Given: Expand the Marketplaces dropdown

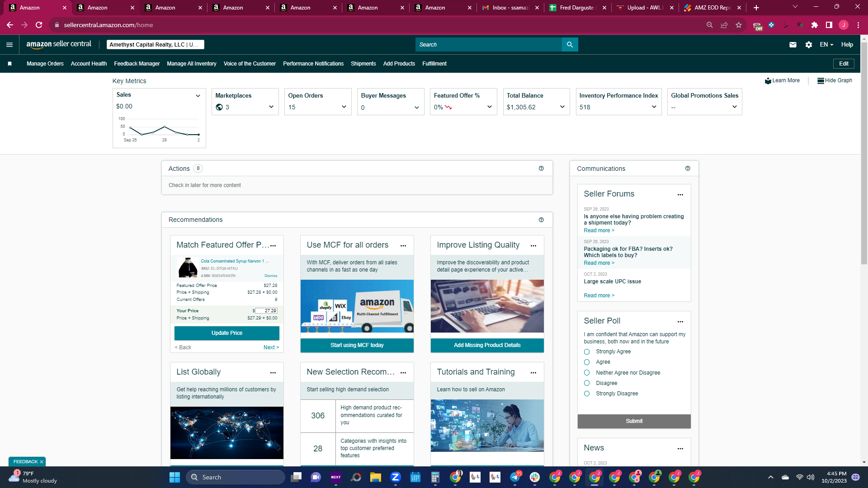Looking at the screenshot, I should [x=271, y=107].
